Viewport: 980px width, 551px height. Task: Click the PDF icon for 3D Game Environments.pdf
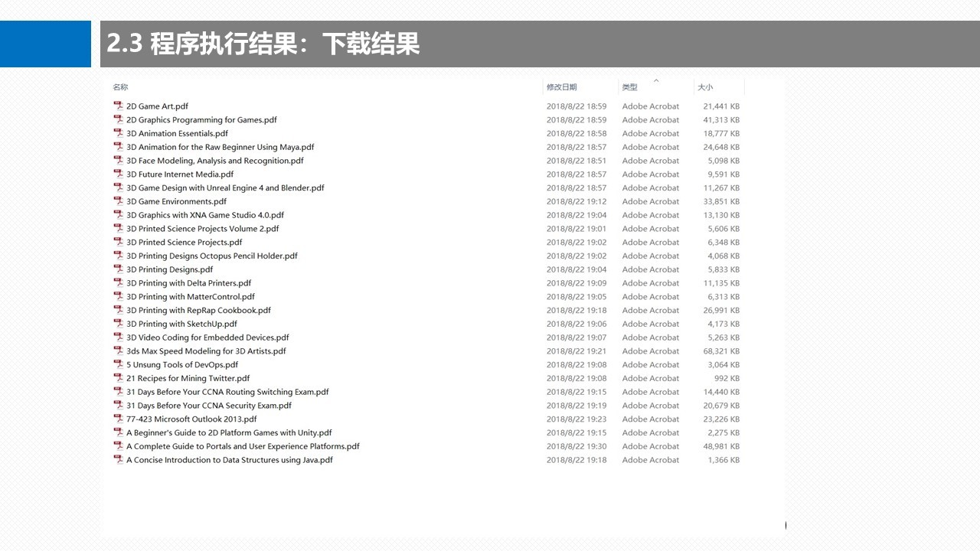pos(119,201)
